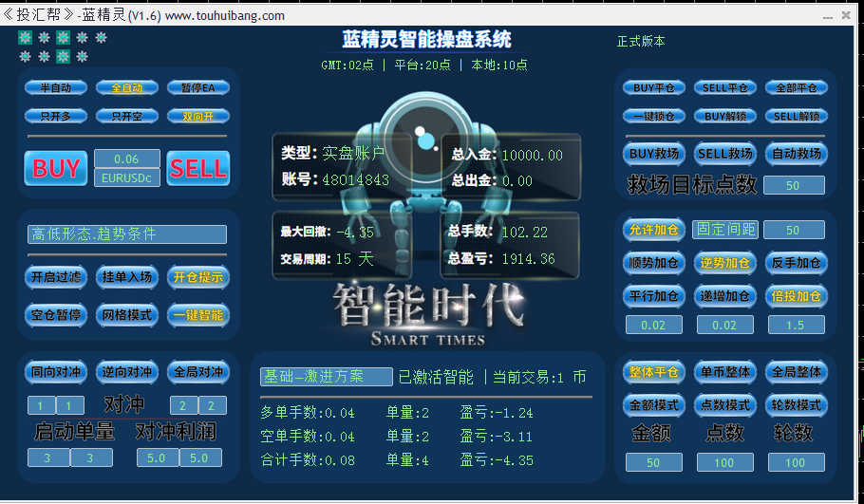Viewport: 864px width, 504px height.
Task: Click the SELL平仓 close-sell button
Action: (x=725, y=87)
